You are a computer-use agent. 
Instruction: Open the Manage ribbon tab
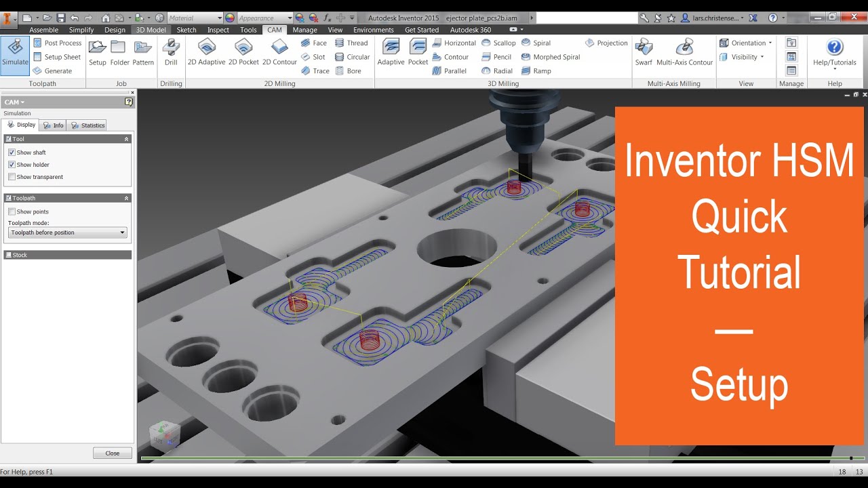tap(304, 30)
